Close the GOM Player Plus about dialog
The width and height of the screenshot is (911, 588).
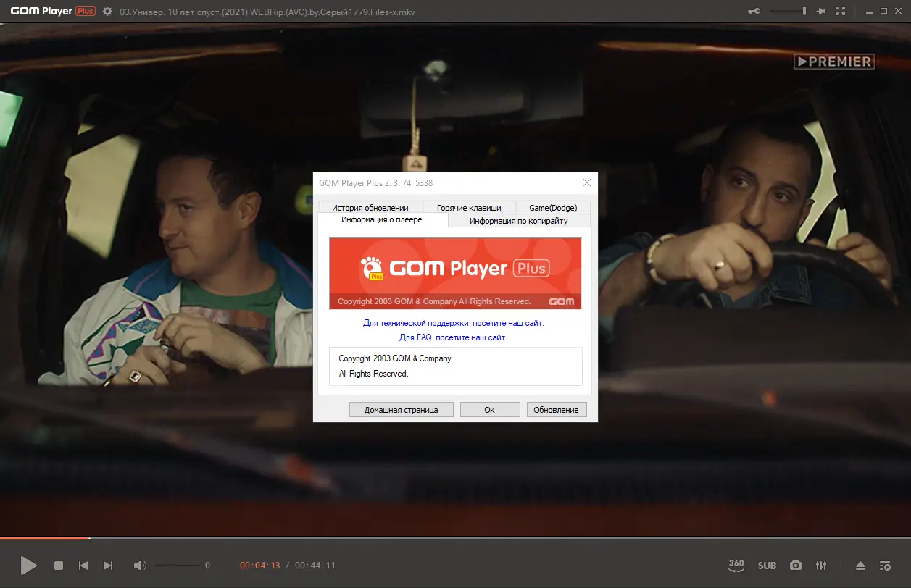[587, 182]
